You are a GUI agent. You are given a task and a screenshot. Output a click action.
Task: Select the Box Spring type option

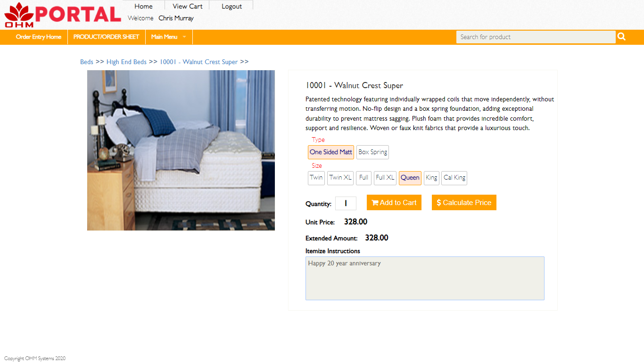372,152
